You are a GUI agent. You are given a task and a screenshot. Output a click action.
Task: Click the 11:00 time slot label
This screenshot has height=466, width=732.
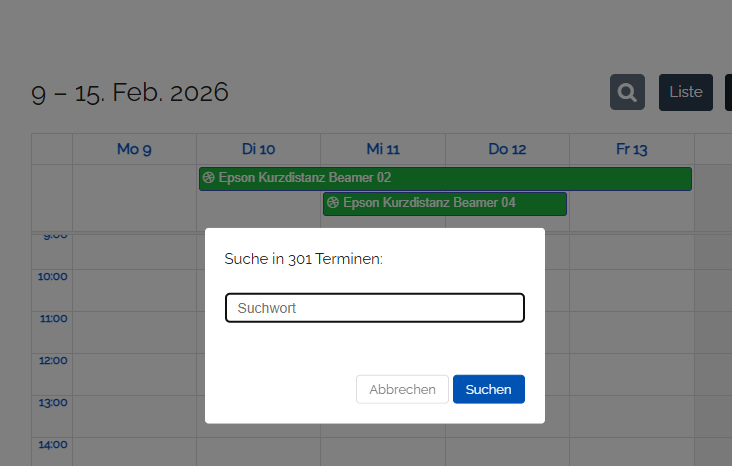(x=52, y=318)
